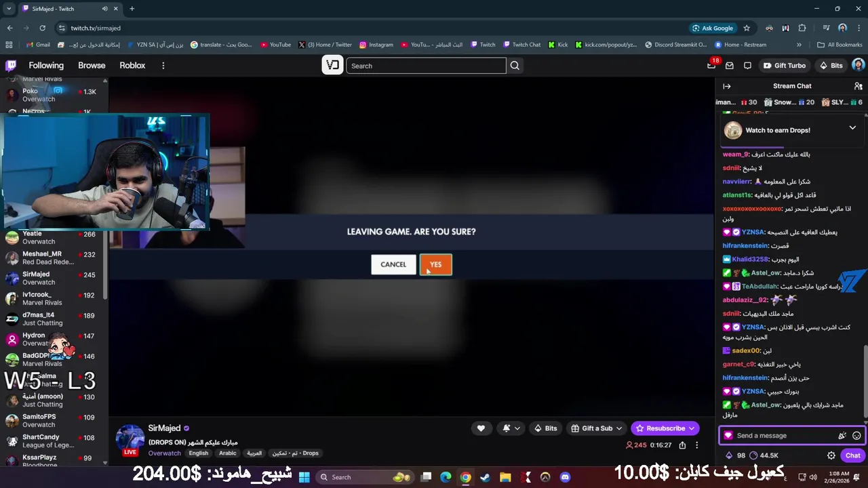Open Discord from the taskbar
This screenshot has height=488, width=868.
pyautogui.click(x=565, y=477)
